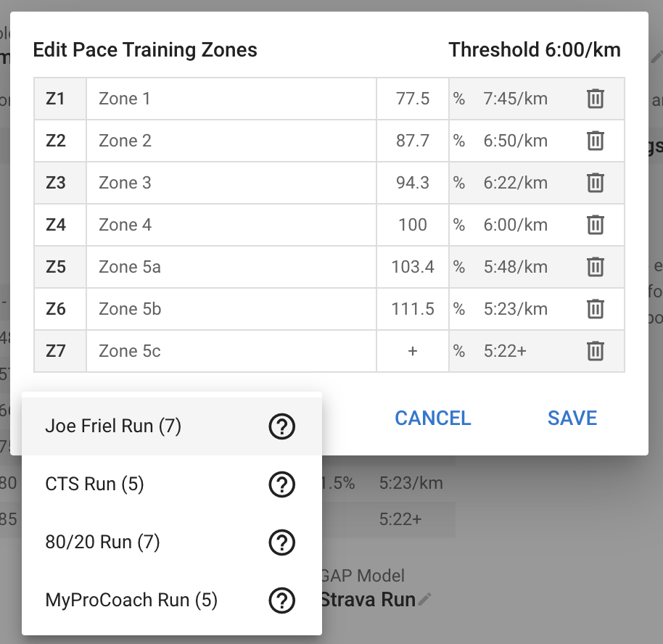
Task: Delete the Zone 2 row
Action: point(596,141)
